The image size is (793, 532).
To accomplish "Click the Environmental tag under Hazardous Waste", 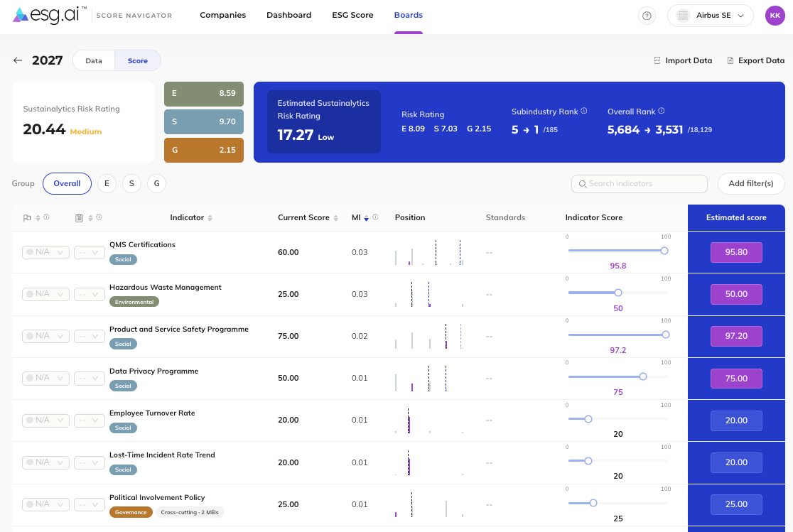I will (134, 302).
